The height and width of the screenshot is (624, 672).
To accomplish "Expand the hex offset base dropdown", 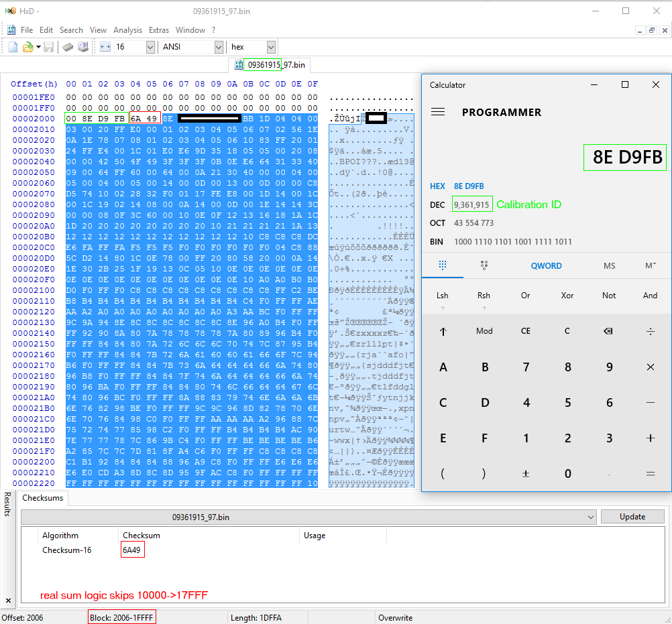I will 271,47.
